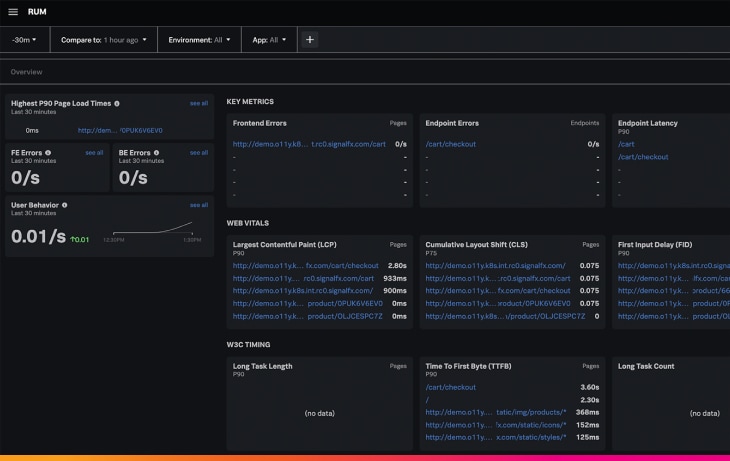This screenshot has width=730, height=461.
Task: Switch to the Overview tab
Action: tap(26, 72)
